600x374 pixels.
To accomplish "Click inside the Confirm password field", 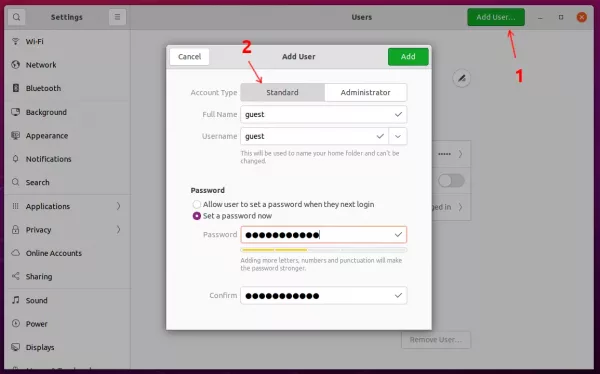I will point(324,295).
